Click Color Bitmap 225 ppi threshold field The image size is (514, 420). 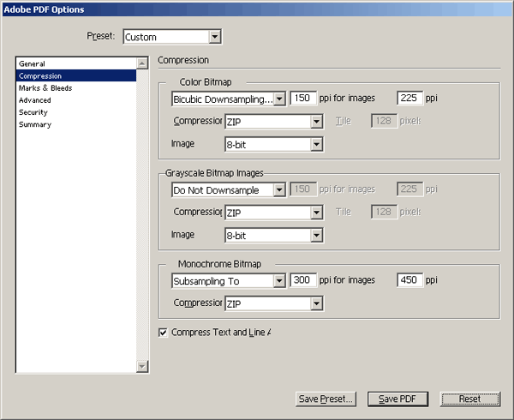point(409,98)
